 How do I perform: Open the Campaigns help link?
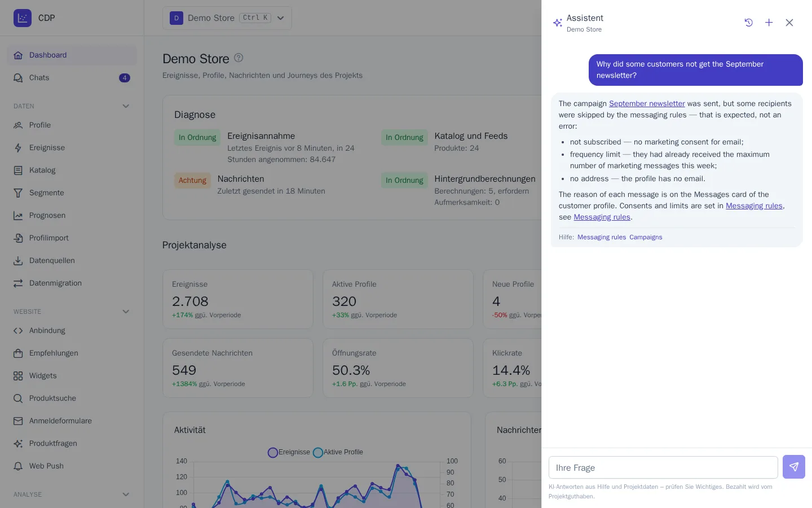(x=646, y=238)
